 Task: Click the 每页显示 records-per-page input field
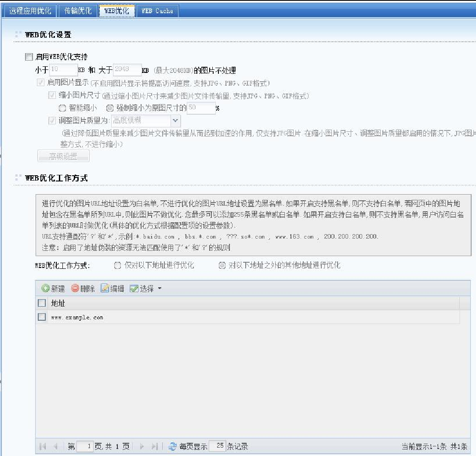click(x=217, y=446)
